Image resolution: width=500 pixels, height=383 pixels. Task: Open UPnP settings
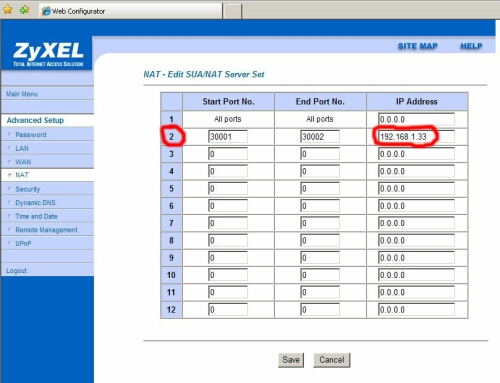23,243
